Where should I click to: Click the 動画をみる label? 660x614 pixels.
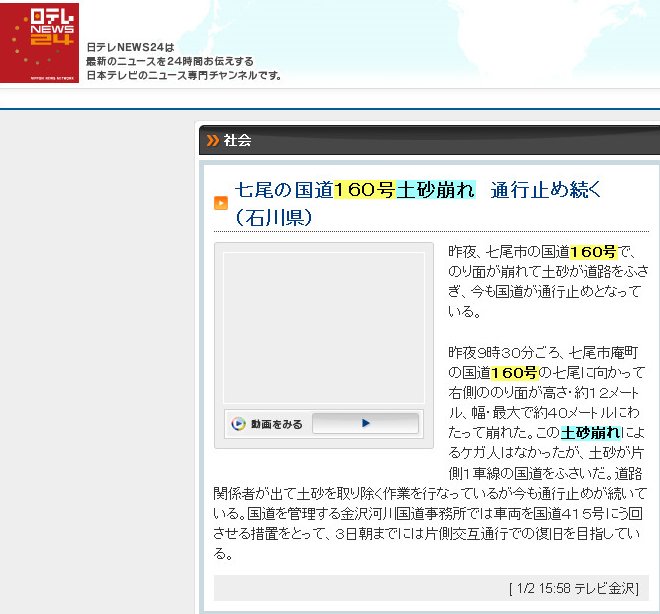tap(276, 424)
